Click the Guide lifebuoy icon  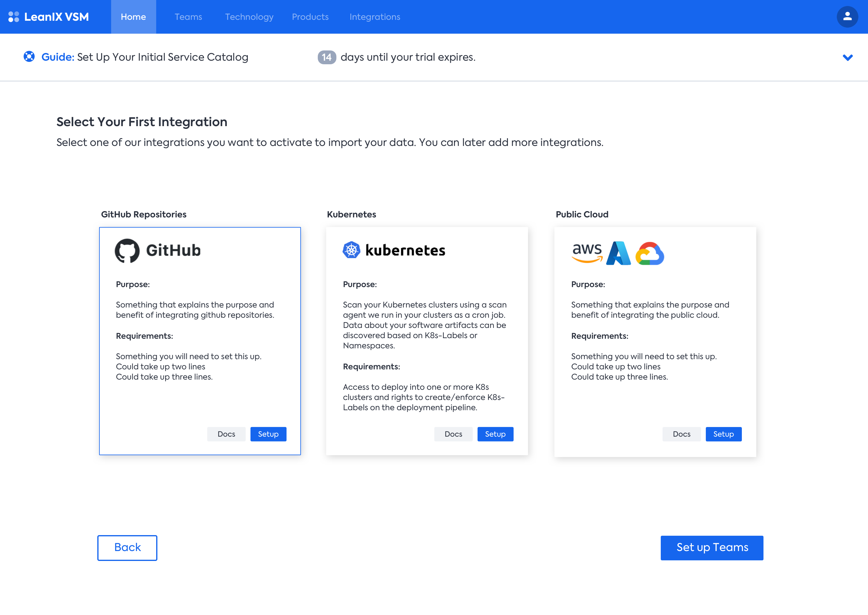point(29,57)
